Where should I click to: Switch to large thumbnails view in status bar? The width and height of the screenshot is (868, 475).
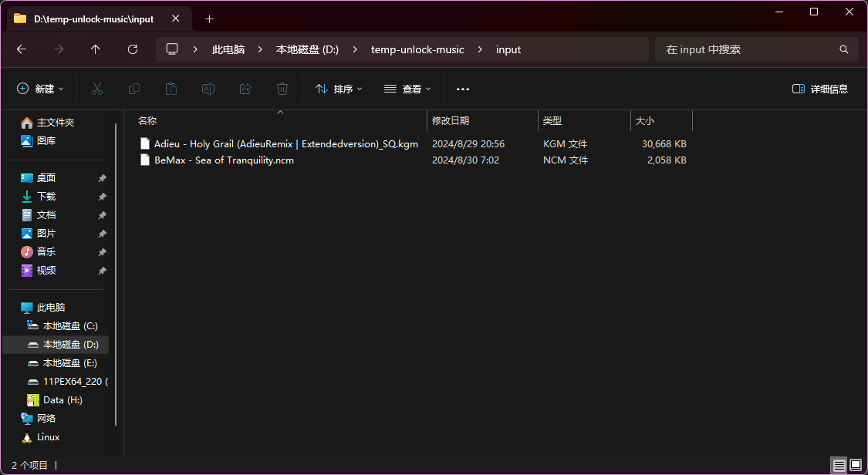tap(855, 465)
